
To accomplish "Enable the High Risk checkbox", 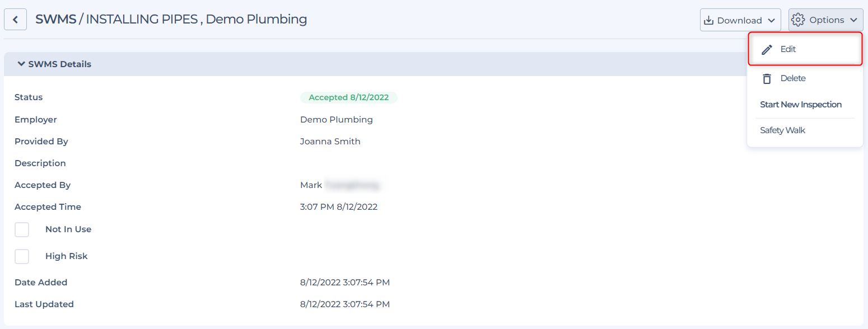I will tap(22, 256).
